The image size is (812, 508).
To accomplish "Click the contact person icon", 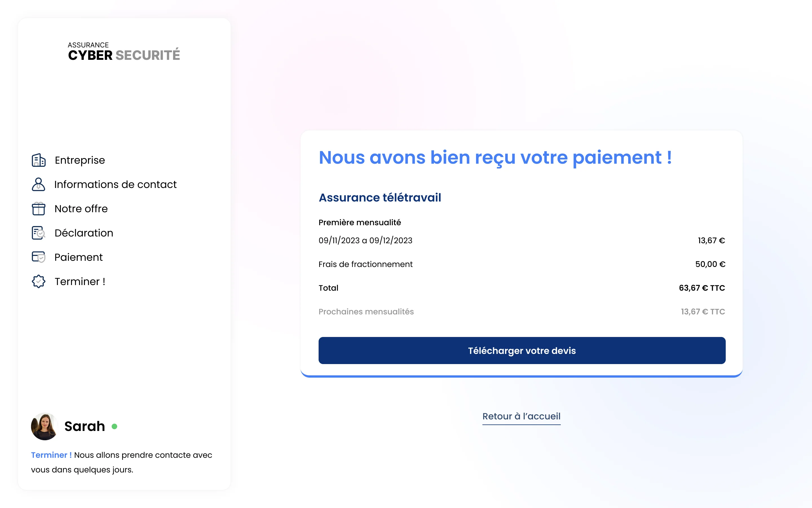I will pos(39,185).
